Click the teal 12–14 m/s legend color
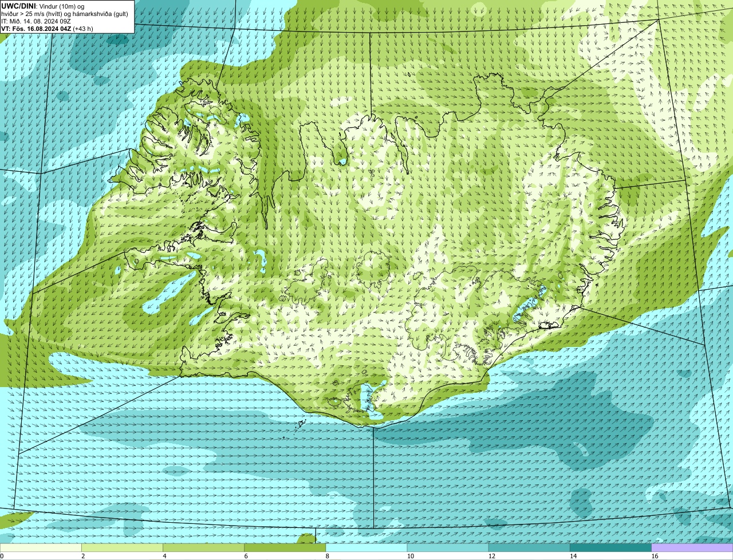The height and width of the screenshot is (560, 733). [529, 547]
